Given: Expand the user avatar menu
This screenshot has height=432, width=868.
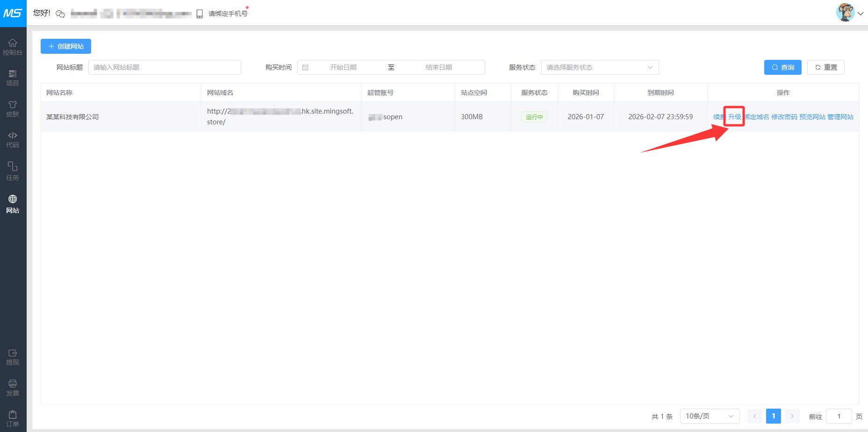Looking at the screenshot, I should point(849,13).
